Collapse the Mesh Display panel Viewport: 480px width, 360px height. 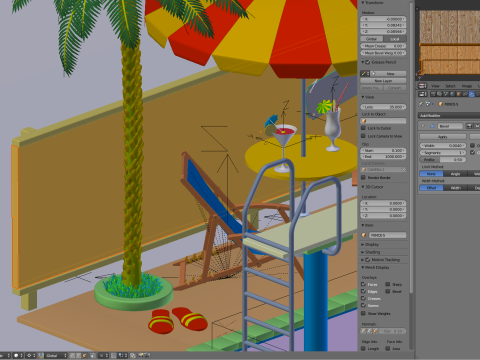[363, 267]
